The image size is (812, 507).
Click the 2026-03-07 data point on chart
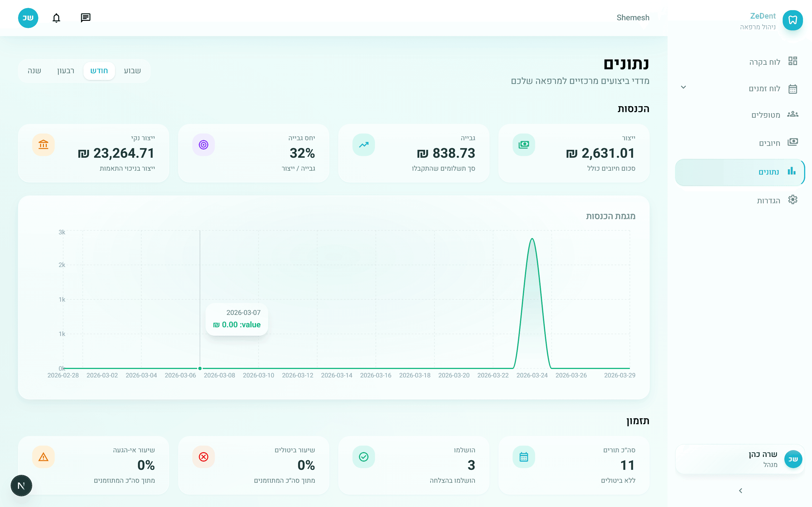pyautogui.click(x=200, y=368)
